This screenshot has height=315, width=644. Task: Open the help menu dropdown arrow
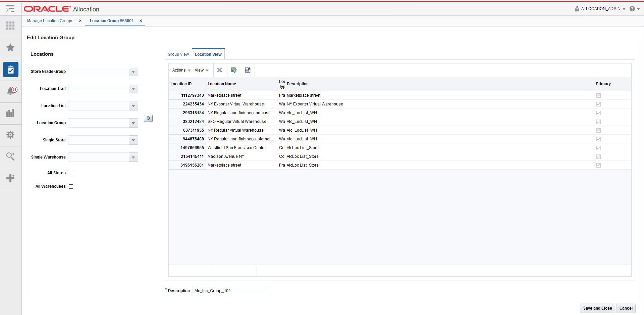638,9
